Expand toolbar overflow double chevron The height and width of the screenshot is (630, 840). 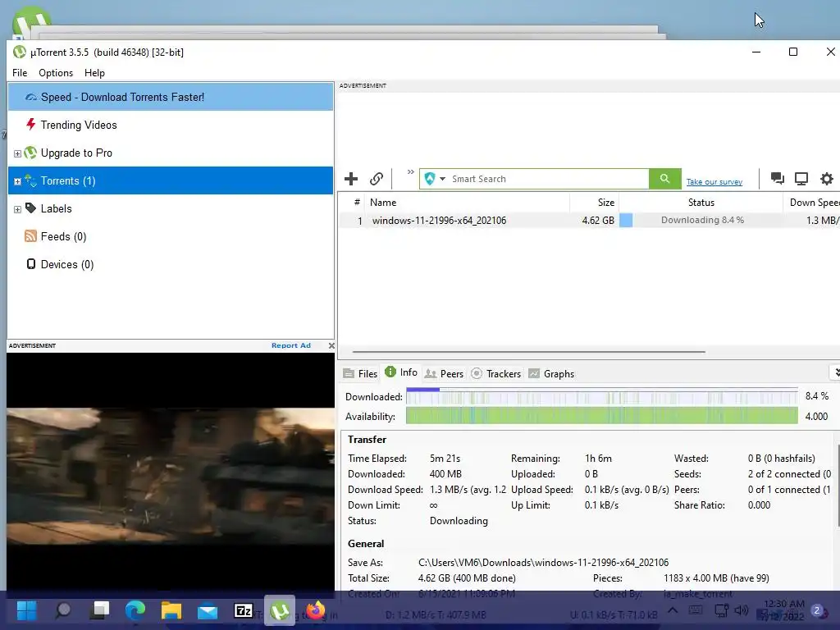(410, 172)
